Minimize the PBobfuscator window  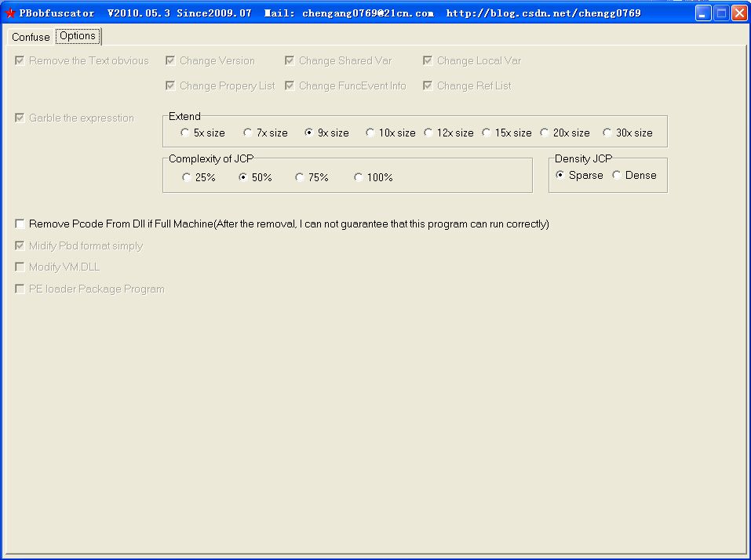click(x=702, y=13)
